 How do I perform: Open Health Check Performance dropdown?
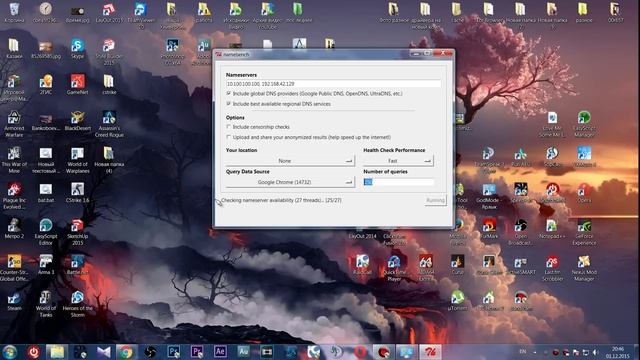tap(398, 161)
